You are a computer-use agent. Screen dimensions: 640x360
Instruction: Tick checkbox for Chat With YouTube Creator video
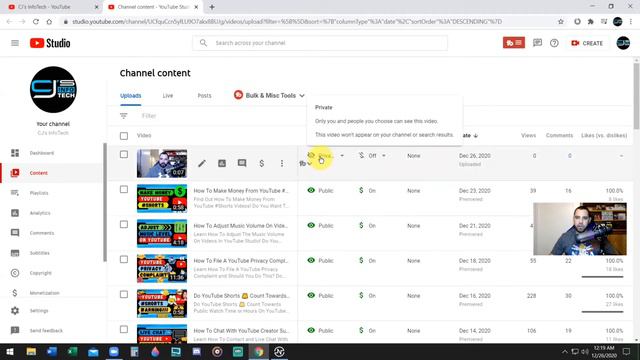point(124,329)
